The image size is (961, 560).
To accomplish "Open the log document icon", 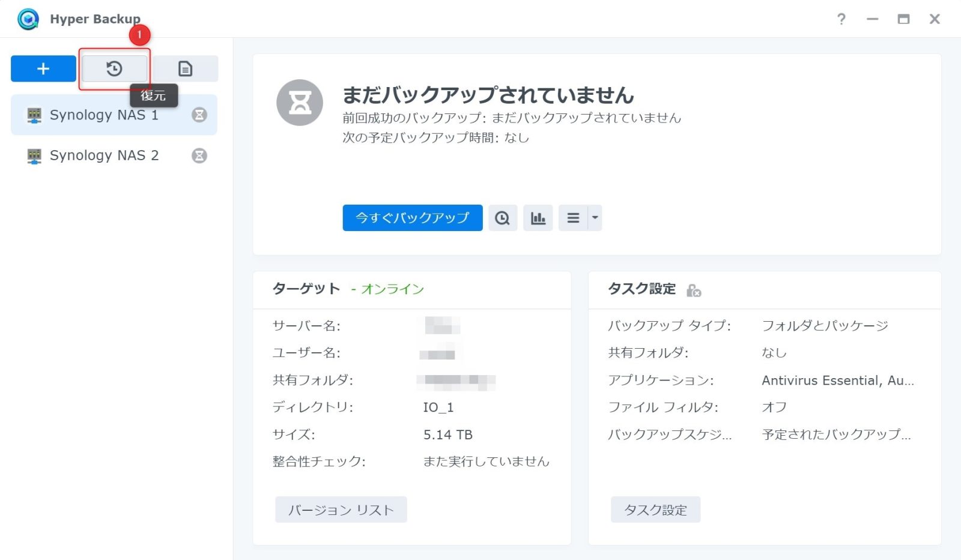I will pos(185,68).
